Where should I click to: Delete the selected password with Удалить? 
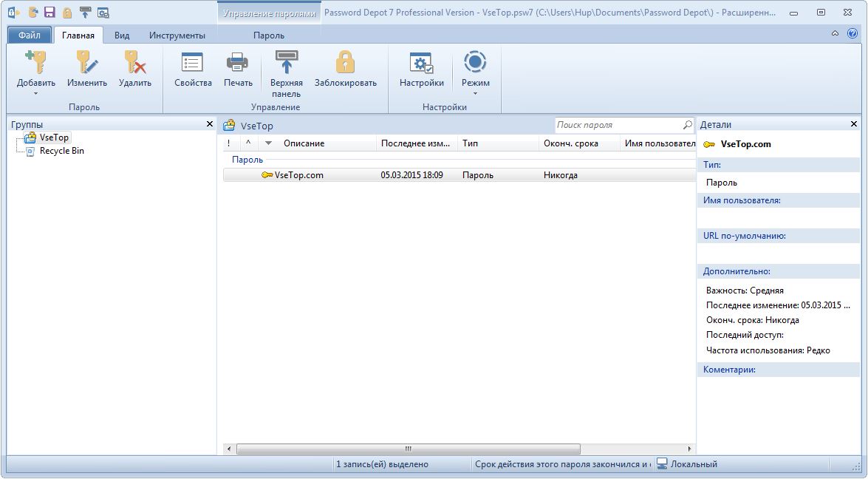coord(135,69)
